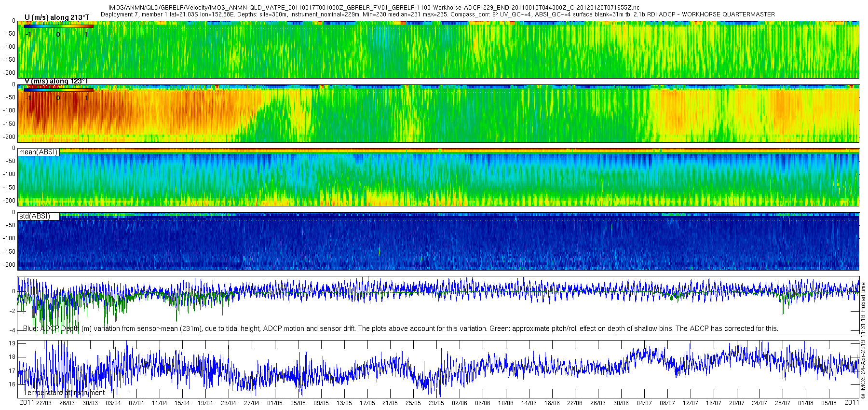Viewport: 868px width, 410px height.
Task: Click the '01/08' date tick
Action: 806,403
